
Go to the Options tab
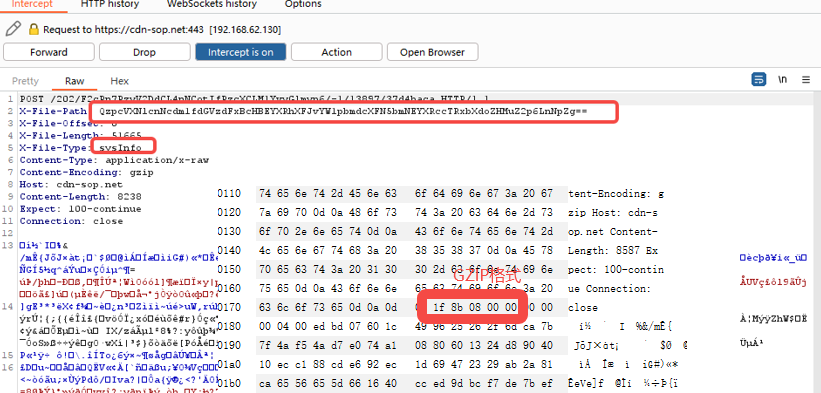pos(303,4)
